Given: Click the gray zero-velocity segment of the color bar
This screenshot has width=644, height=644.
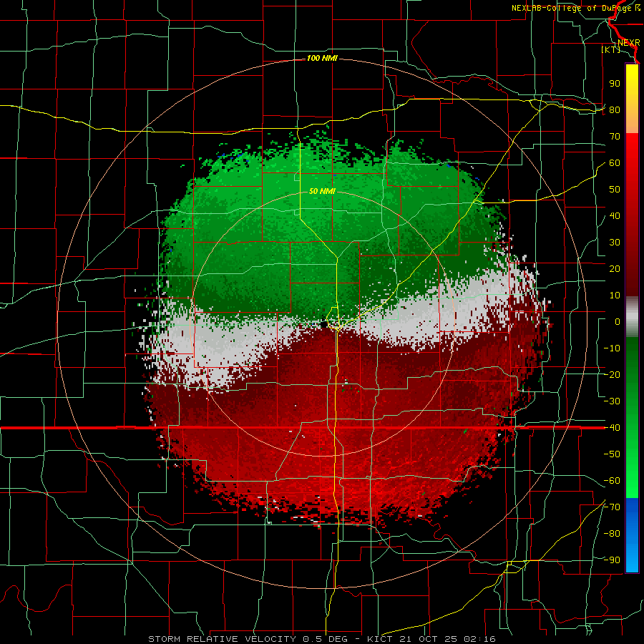Looking at the screenshot, I should coord(632,317).
